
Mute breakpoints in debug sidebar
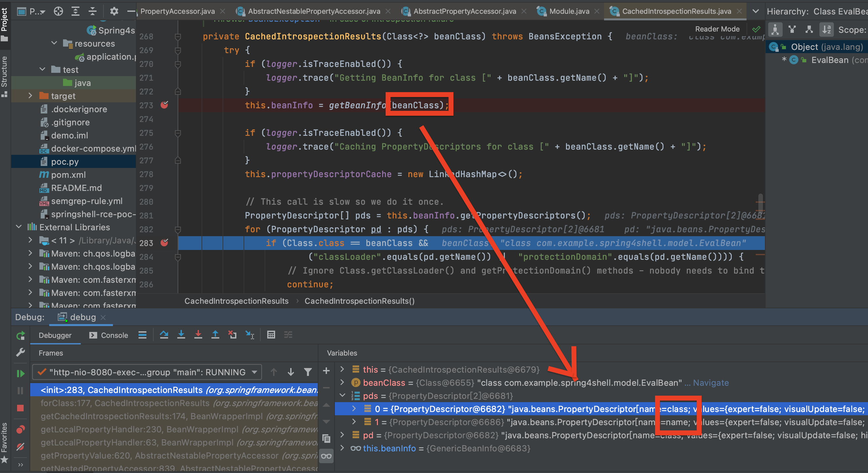21,447
